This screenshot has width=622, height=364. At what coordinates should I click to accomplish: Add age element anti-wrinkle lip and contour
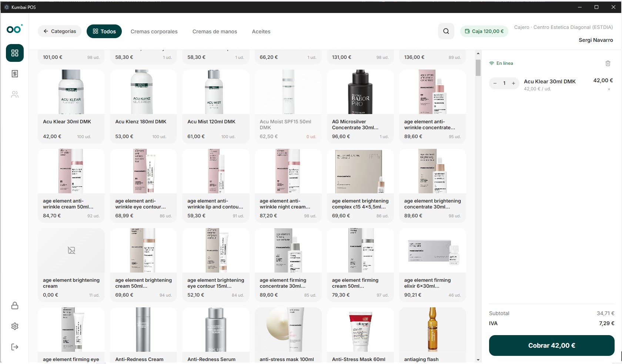pos(215,186)
